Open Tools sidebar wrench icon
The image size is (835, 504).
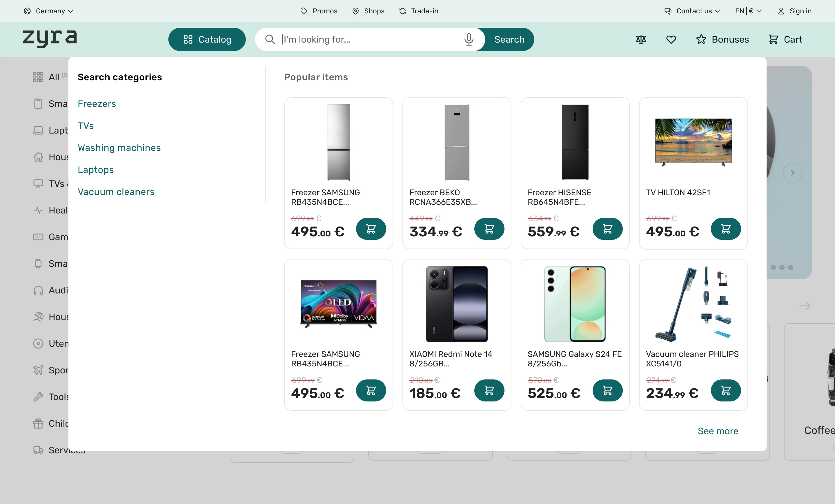tap(38, 397)
